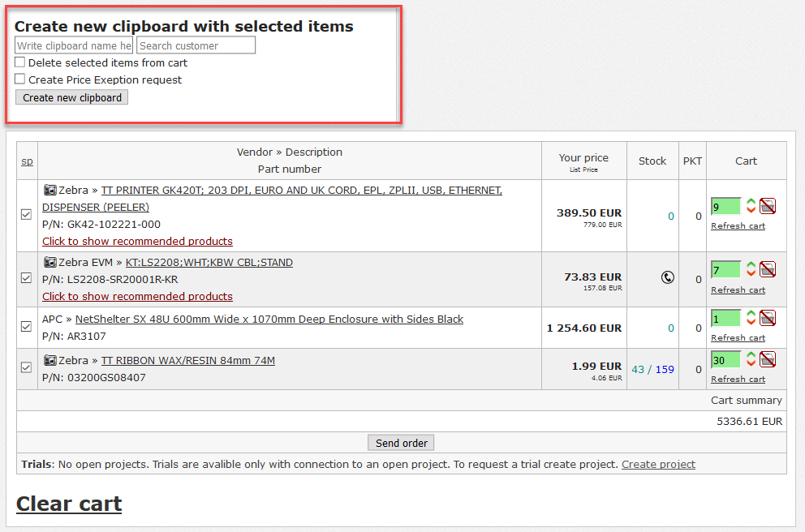Click camera icon next to TT Ribbon
Viewport: 805px width, 532px height.
click(50, 360)
